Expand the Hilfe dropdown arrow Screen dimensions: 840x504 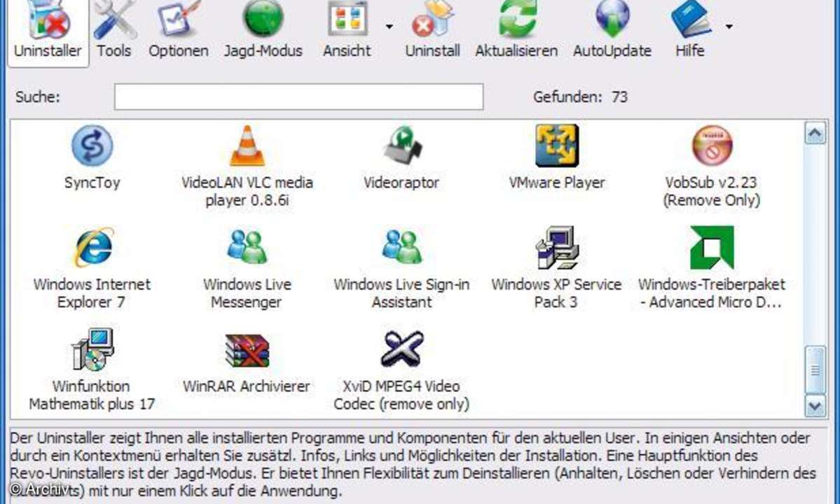pyautogui.click(x=729, y=26)
